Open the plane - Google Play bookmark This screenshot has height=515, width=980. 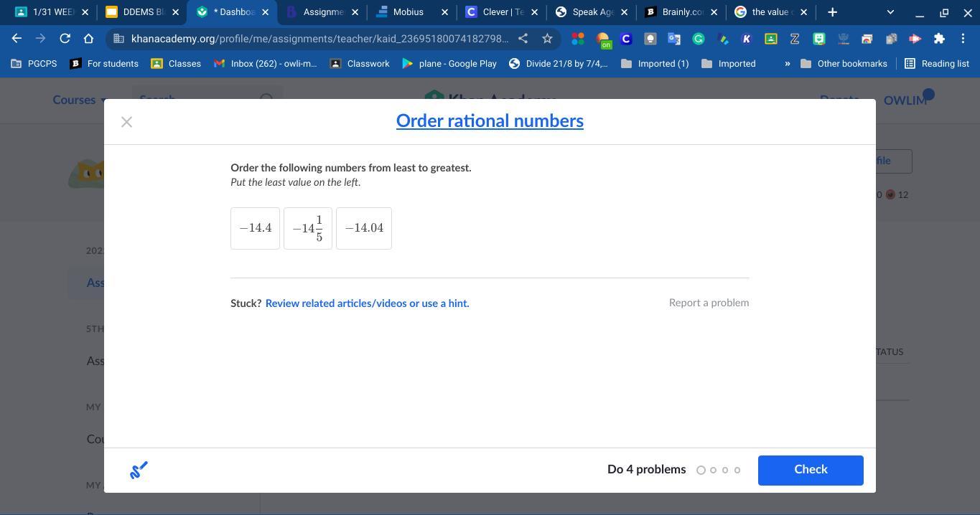pyautogui.click(x=449, y=64)
